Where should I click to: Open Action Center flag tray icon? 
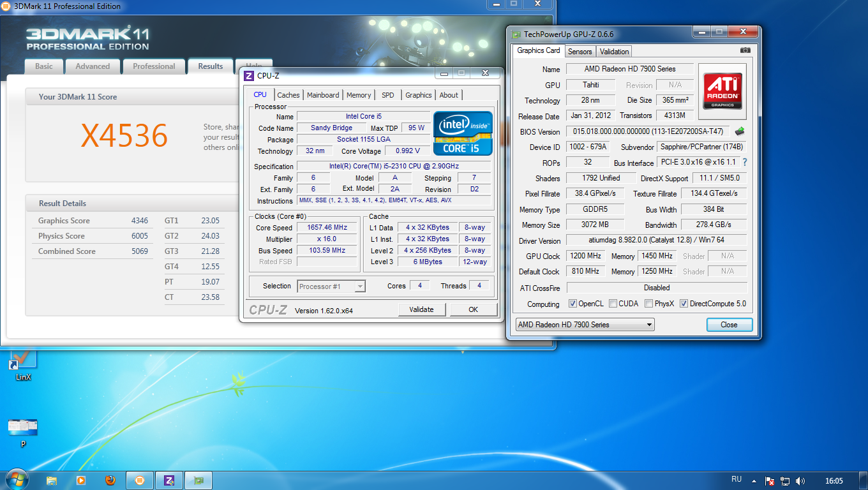[x=769, y=481]
